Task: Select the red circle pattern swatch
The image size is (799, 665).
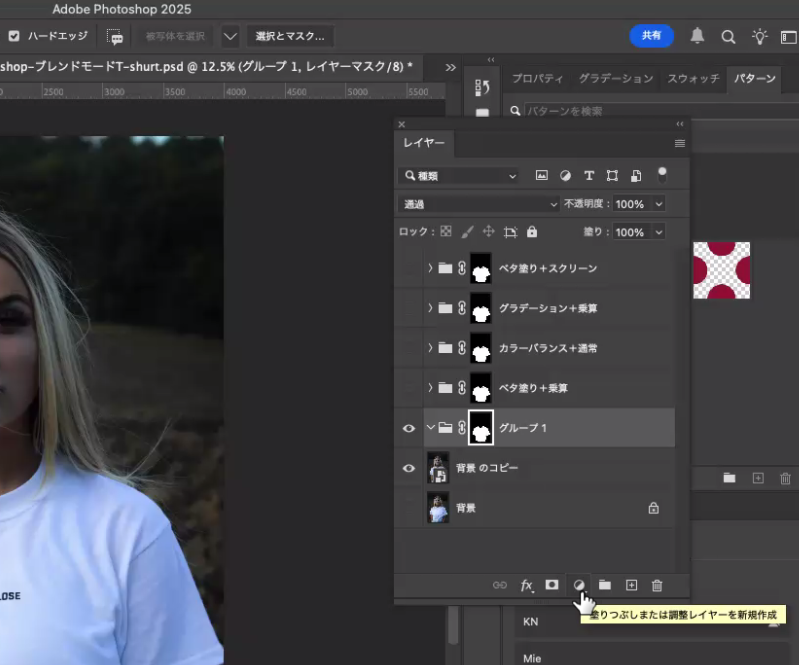Action: 721,269
